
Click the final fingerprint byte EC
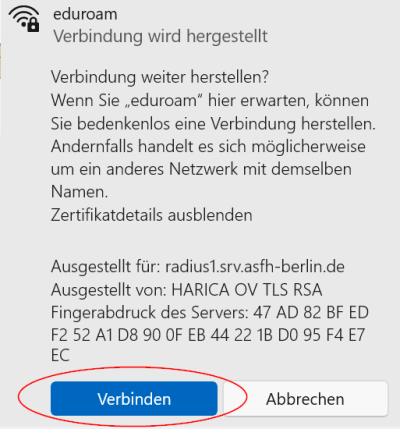pos(60,355)
